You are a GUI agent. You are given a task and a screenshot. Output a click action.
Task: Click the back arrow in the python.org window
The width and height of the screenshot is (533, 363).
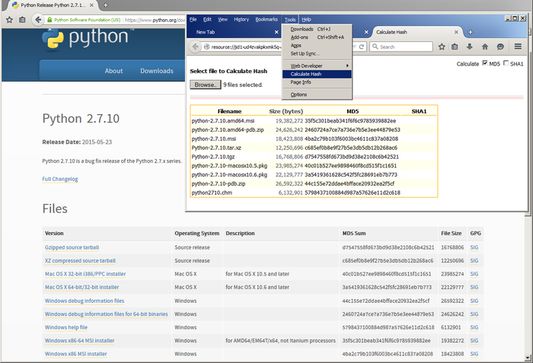(38, 20)
